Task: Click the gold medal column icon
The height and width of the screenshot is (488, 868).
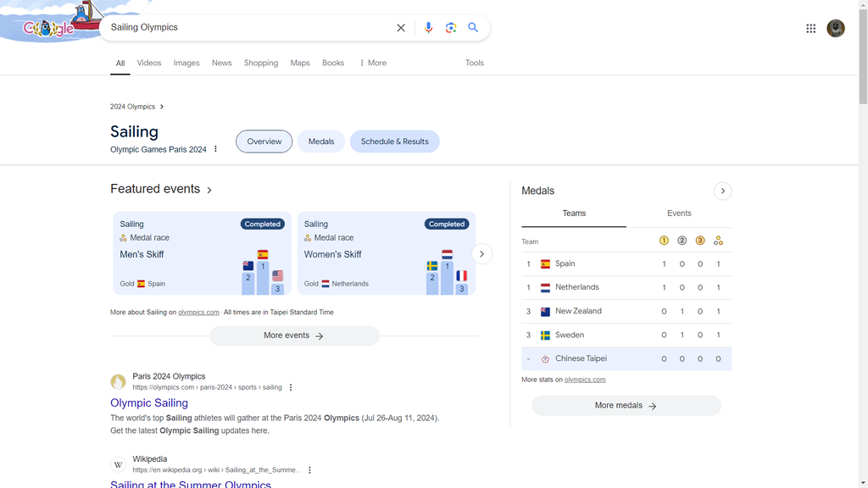Action: [x=664, y=241]
